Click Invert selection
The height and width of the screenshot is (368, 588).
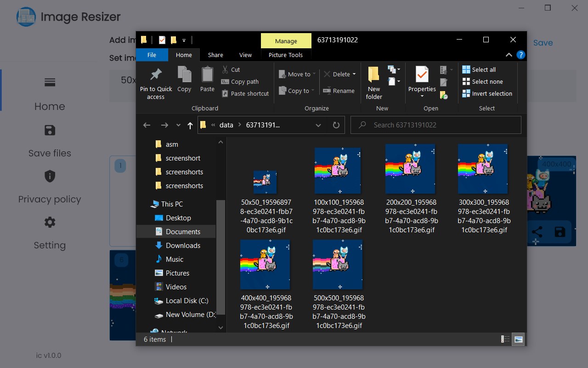pos(487,93)
